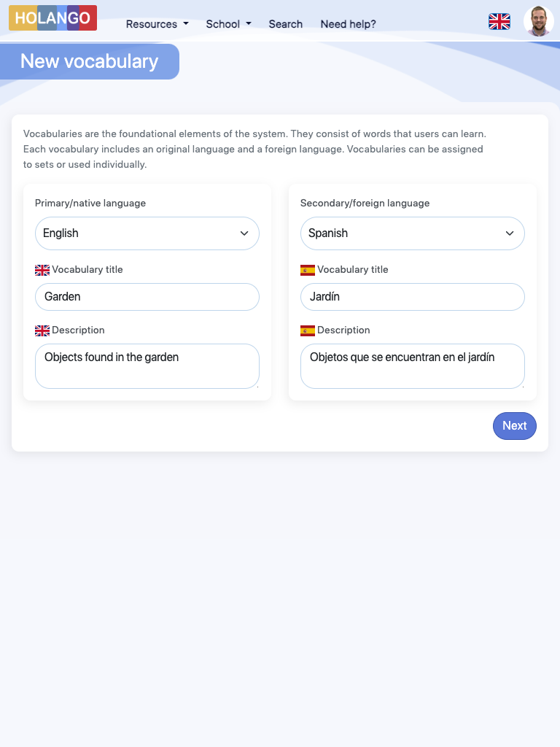Screen dimensions: 560x747
Task: Open the secondary language dropdown showing Spanish
Action: [413, 233]
